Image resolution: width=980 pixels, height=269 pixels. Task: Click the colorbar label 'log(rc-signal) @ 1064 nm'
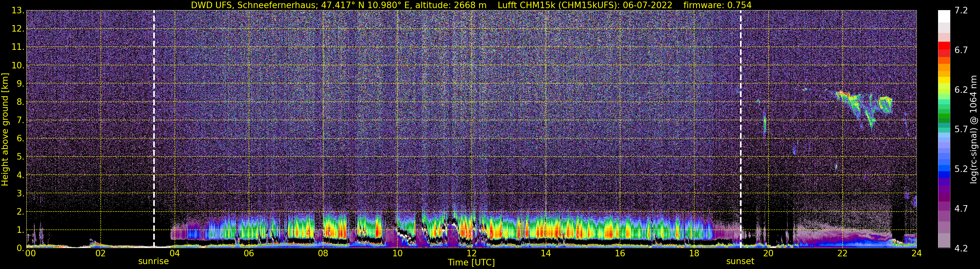point(974,129)
